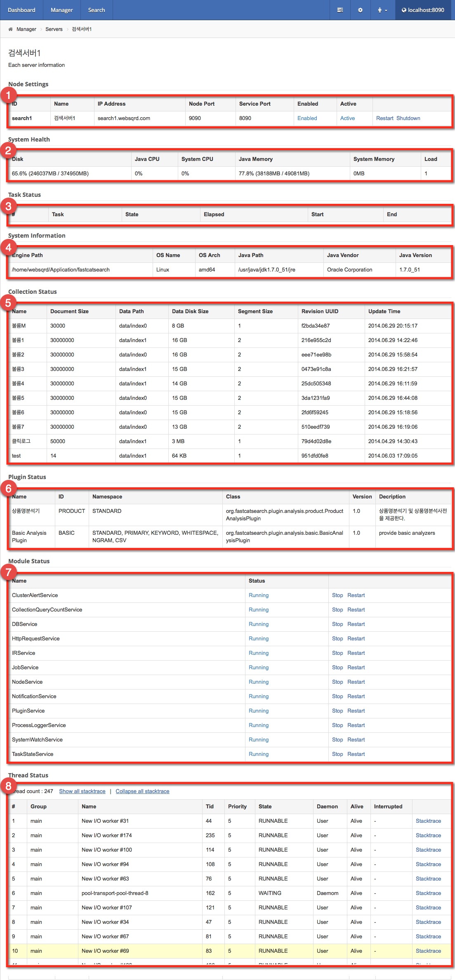Stop the JobService module
This screenshot has height=980, width=455.
[337, 668]
